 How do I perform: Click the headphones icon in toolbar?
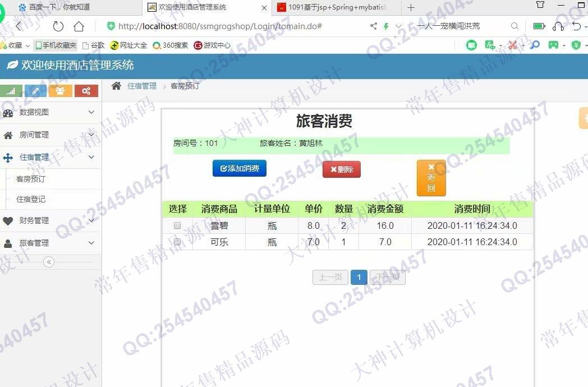(x=558, y=26)
